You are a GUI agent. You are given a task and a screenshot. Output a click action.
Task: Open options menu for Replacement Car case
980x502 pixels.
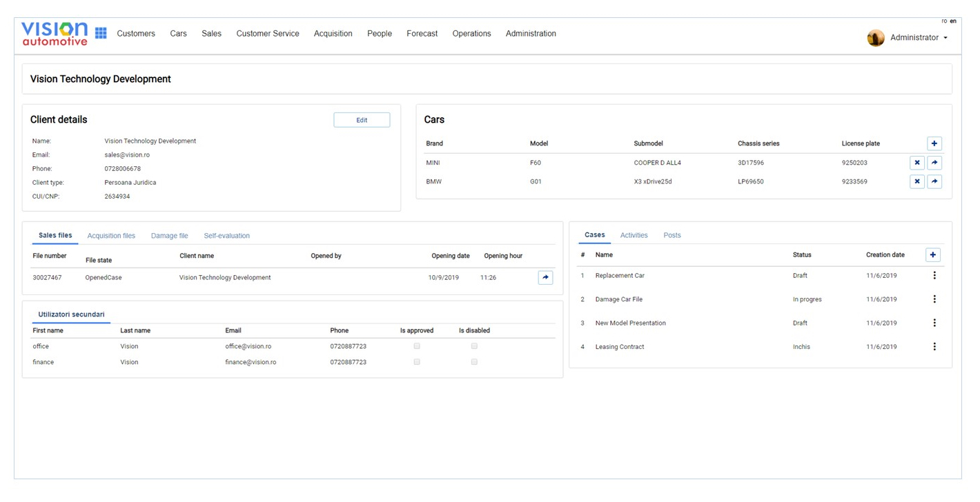934,275
